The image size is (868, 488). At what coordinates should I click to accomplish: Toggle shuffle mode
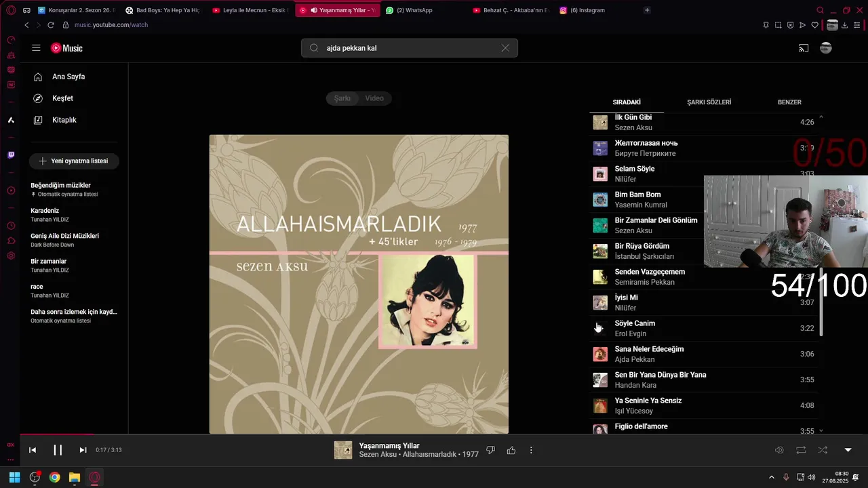[x=823, y=450]
